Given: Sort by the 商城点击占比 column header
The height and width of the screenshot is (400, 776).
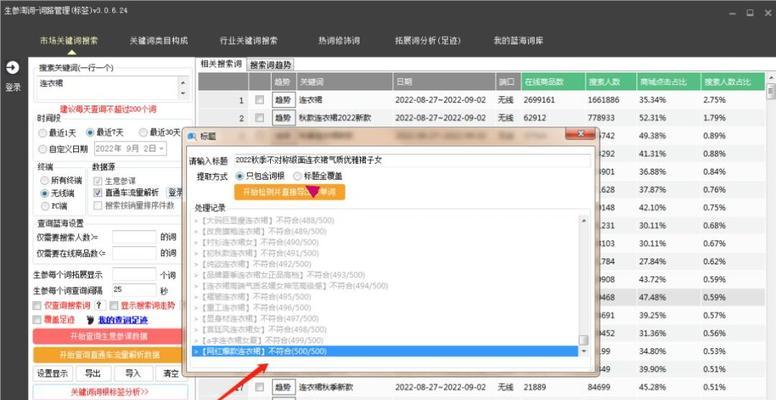Looking at the screenshot, I should (x=668, y=82).
